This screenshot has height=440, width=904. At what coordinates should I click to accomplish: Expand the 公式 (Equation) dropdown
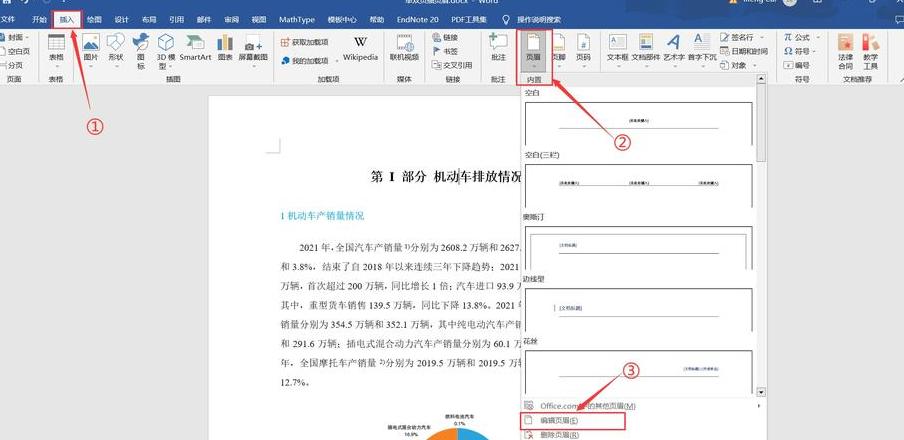click(818, 37)
